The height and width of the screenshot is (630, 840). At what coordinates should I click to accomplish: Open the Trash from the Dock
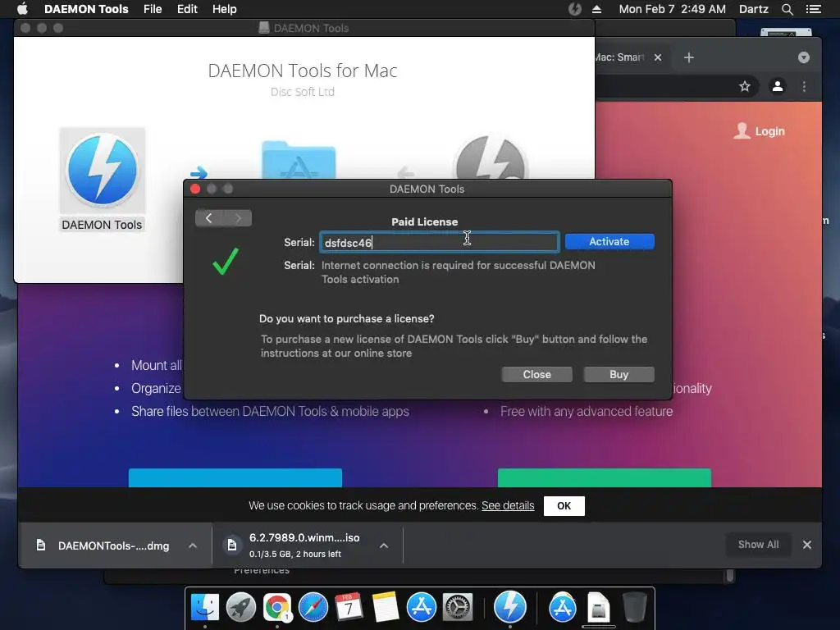635,608
